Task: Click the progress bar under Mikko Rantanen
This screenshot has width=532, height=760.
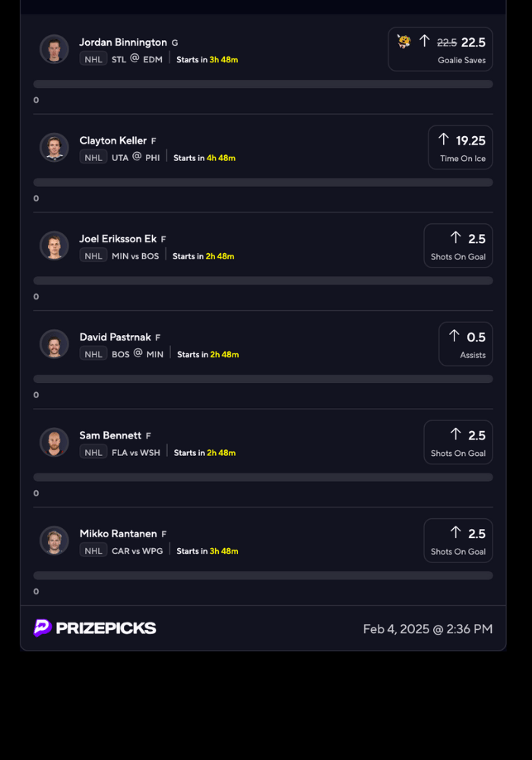Action: (263, 575)
